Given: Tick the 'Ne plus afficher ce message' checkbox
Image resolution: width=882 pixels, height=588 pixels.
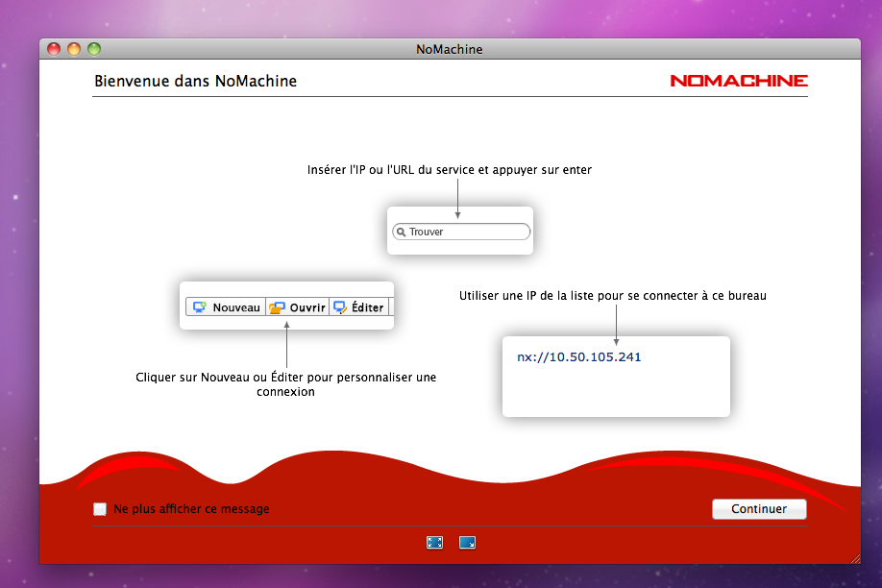Looking at the screenshot, I should [x=100, y=509].
